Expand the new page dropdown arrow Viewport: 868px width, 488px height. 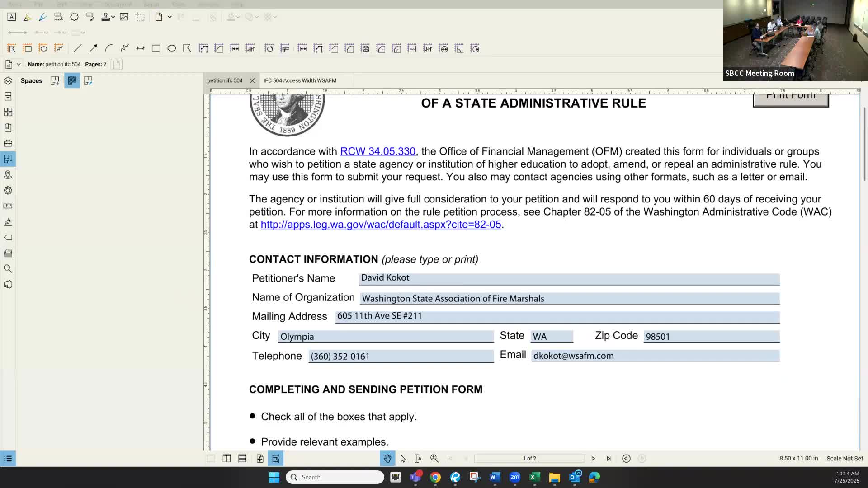click(170, 17)
